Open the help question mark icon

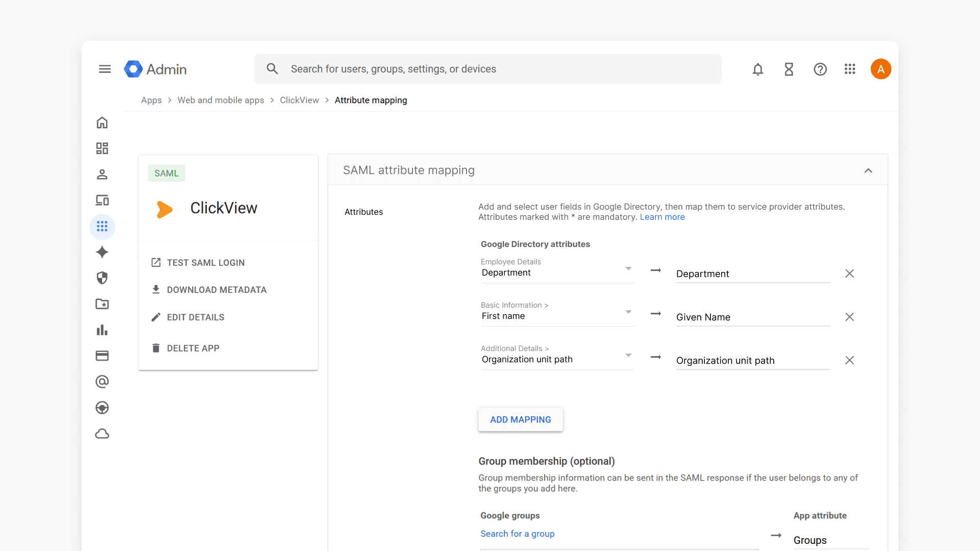[x=820, y=69]
